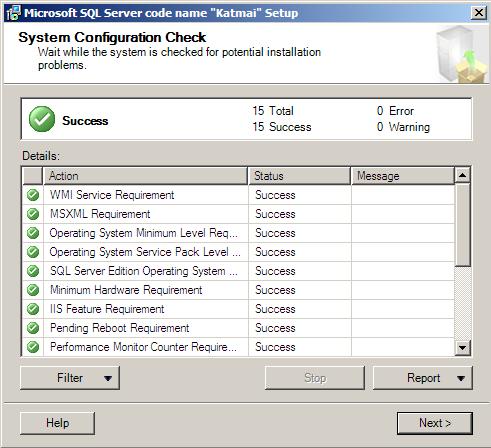Screen dimensions: 491x448
Task: Click the check icon for IIS Feature Requirement
Action: [x=33, y=309]
